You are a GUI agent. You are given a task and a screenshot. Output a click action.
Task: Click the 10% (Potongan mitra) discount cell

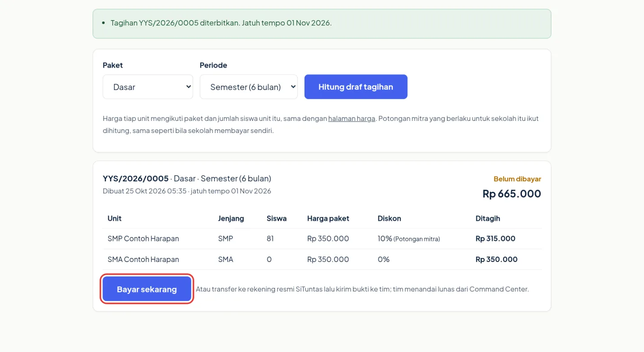(409, 239)
